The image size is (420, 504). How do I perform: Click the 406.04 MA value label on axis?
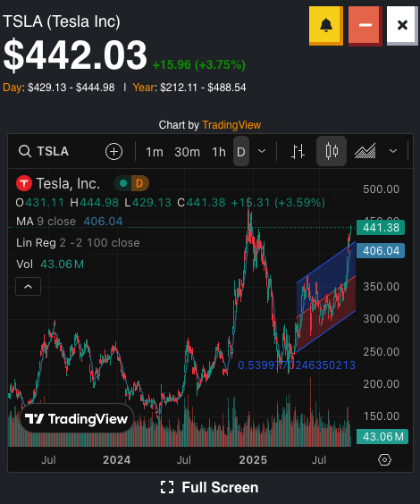(381, 251)
